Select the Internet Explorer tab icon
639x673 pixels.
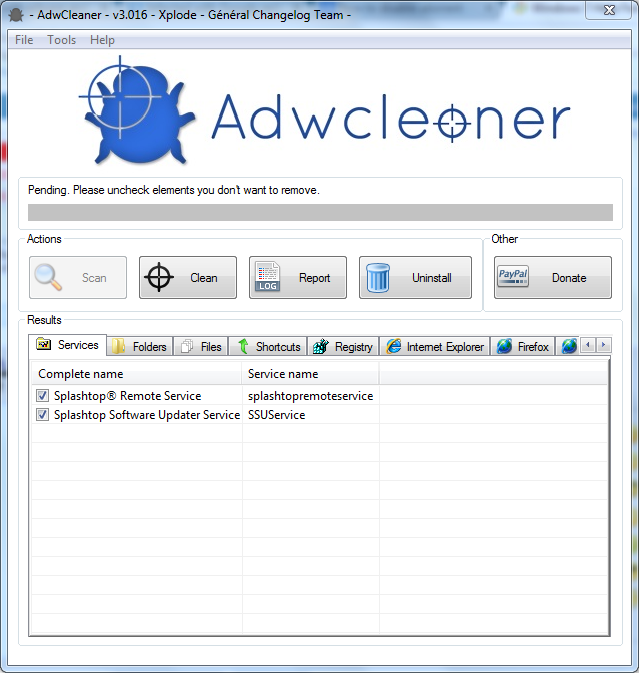[x=394, y=346]
